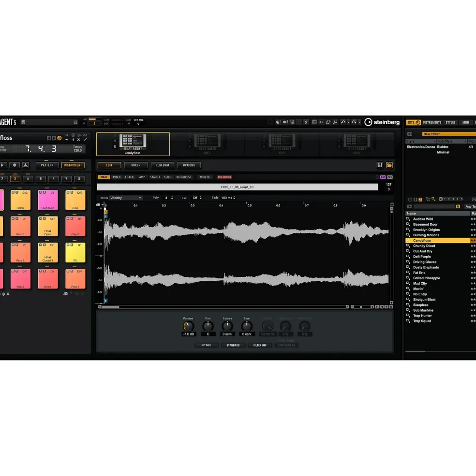This screenshot has width=476, height=476.
Task: Click the browser back icon beside Raw Power
Action: pyautogui.click(x=410, y=134)
